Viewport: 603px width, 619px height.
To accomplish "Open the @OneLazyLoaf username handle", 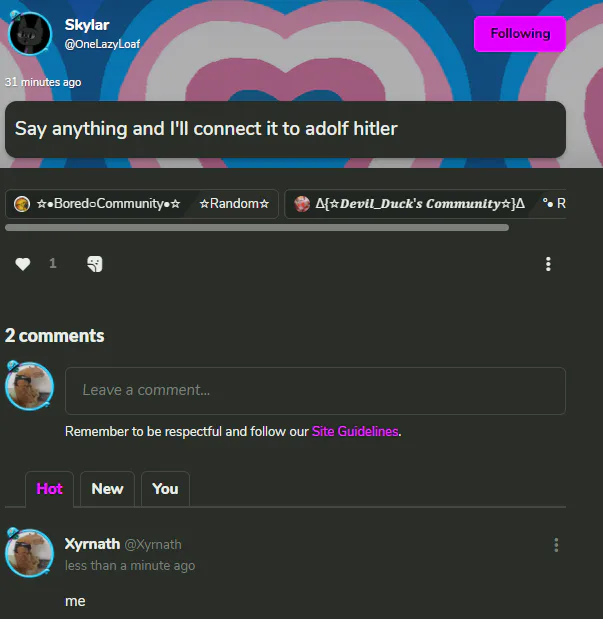I will pyautogui.click(x=102, y=44).
